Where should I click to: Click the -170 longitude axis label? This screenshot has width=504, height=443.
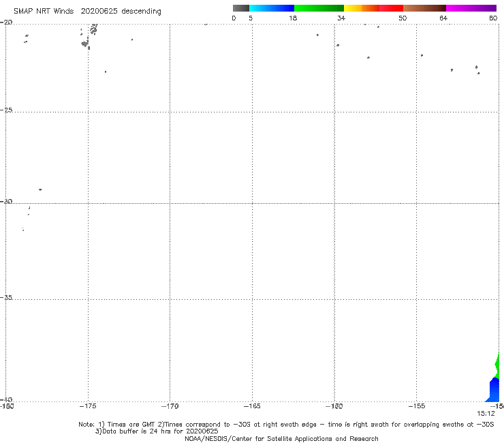(170, 406)
